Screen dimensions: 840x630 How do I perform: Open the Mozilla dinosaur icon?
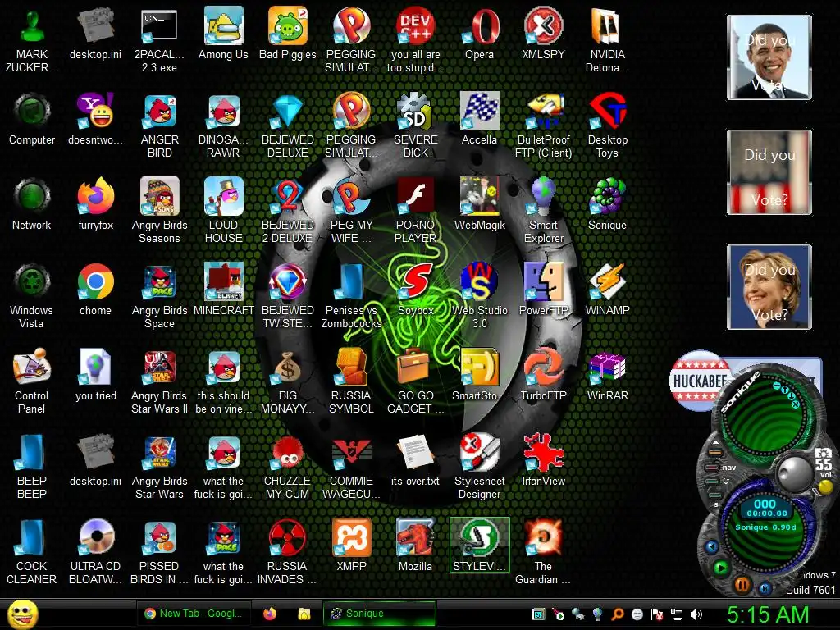(x=415, y=546)
